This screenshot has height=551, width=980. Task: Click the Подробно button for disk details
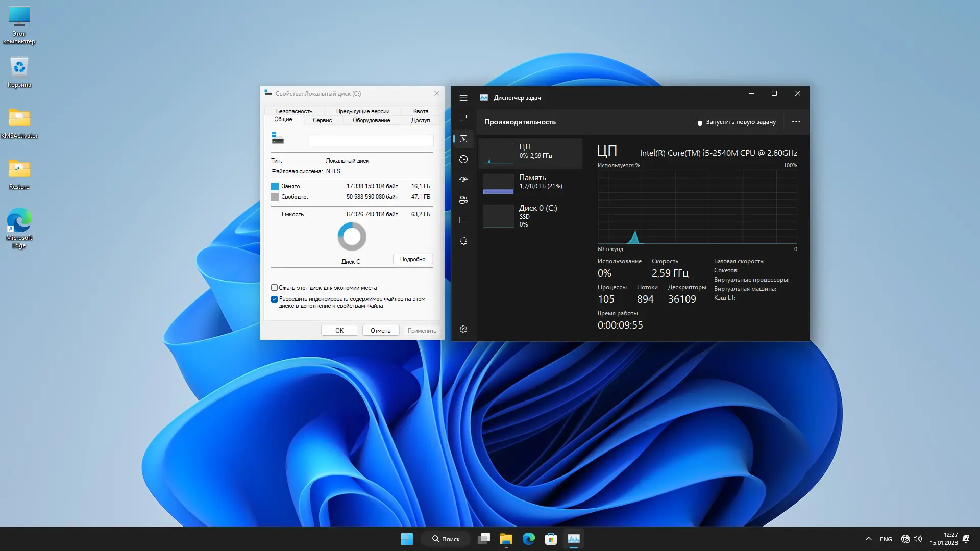pyautogui.click(x=412, y=259)
